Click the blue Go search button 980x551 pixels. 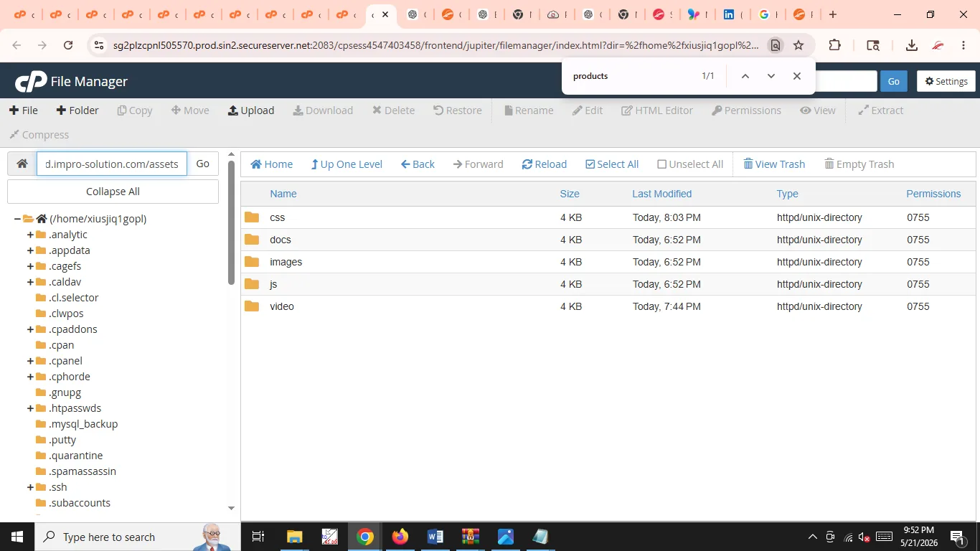click(x=894, y=81)
